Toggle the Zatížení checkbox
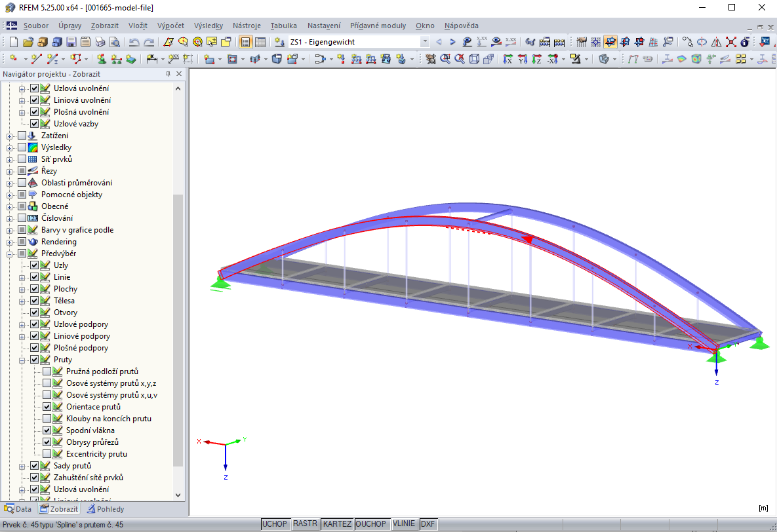Image resolution: width=777 pixels, height=532 pixels. click(x=22, y=135)
